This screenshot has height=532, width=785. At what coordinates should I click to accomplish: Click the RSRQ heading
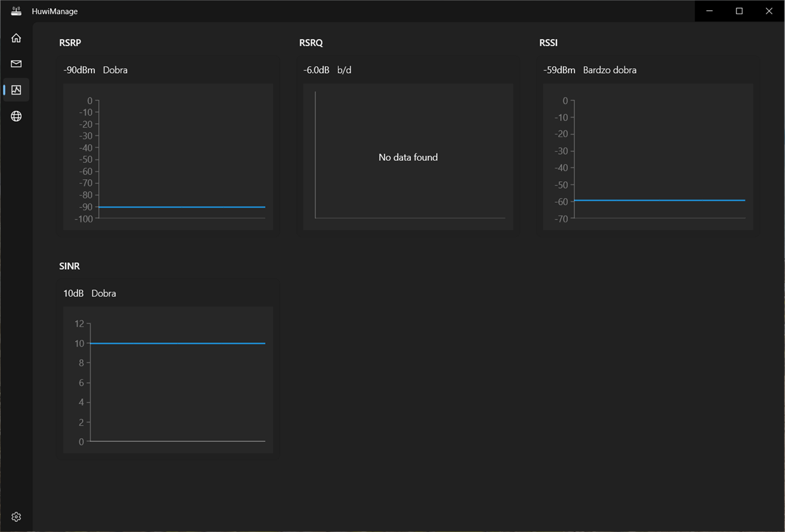[311, 43]
